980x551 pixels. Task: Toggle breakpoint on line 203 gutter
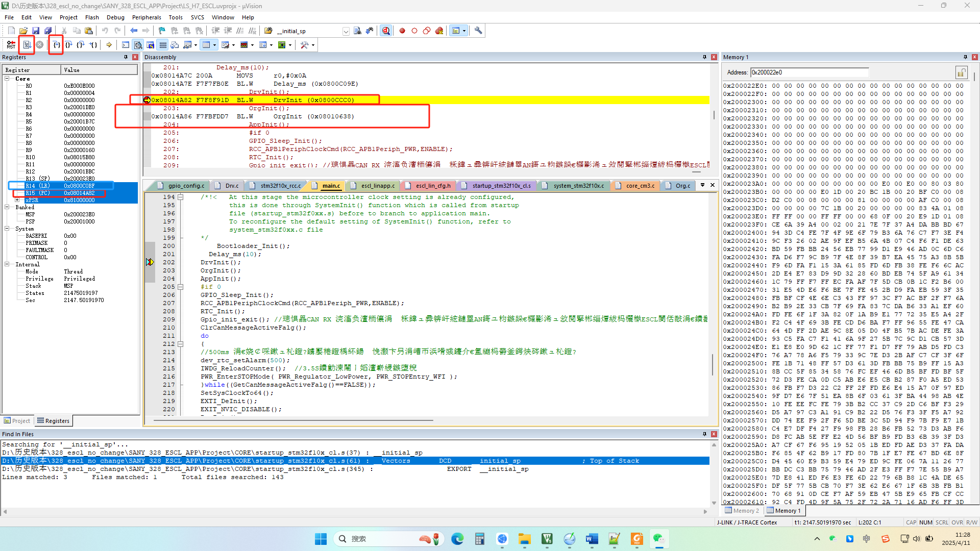pos(150,270)
